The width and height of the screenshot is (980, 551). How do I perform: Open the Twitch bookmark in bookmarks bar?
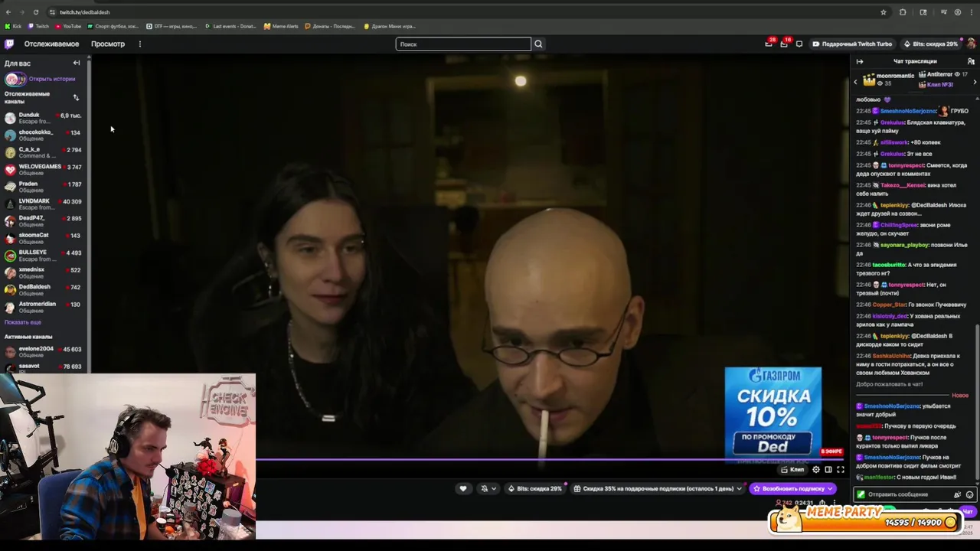point(38,26)
